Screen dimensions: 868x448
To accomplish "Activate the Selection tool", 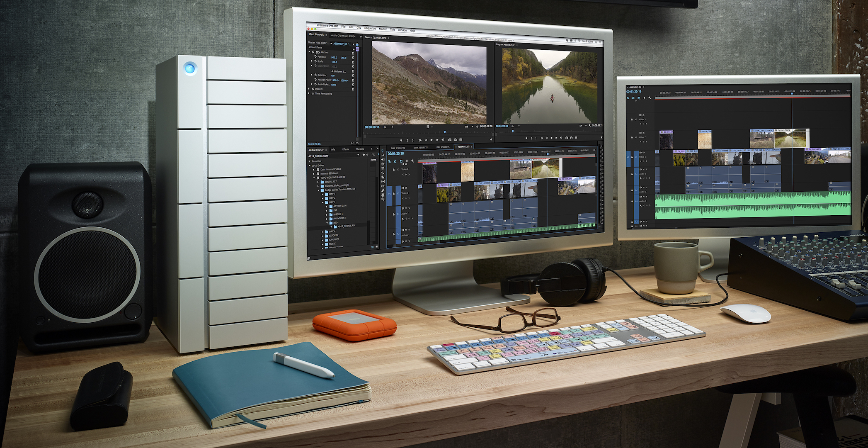I will click(x=382, y=150).
